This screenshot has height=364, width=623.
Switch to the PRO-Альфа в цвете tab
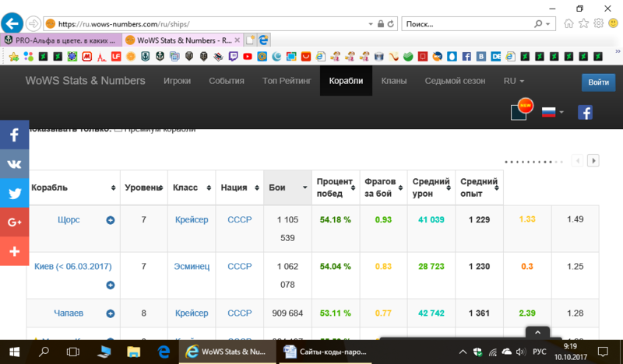tap(62, 40)
